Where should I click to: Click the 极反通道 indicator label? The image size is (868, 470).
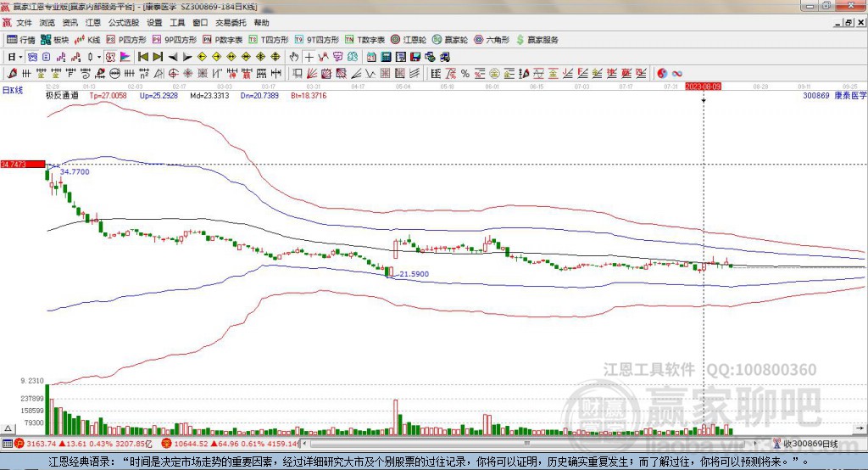pos(62,95)
